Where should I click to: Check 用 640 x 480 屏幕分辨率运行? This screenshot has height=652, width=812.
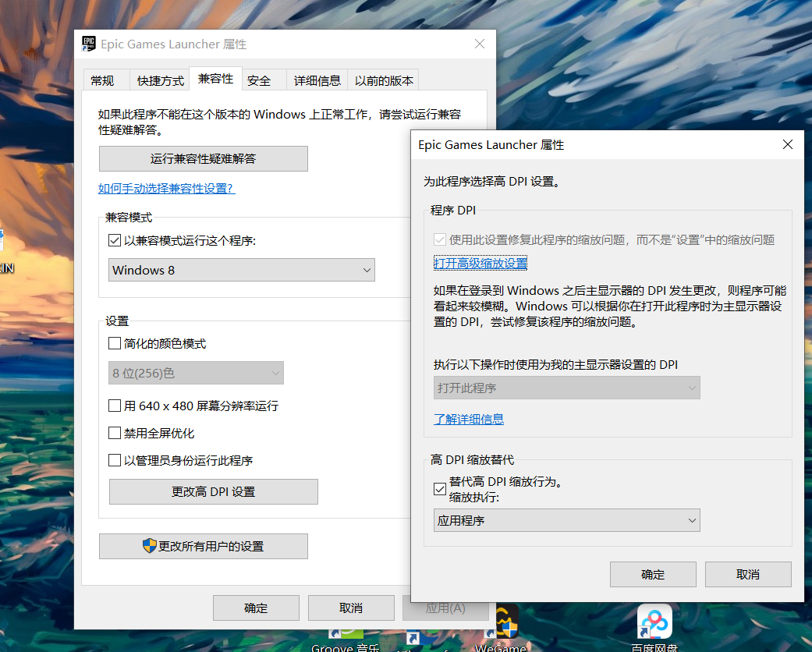click(115, 406)
